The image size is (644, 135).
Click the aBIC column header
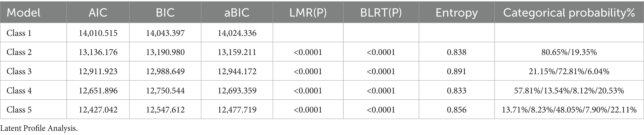(237, 12)
